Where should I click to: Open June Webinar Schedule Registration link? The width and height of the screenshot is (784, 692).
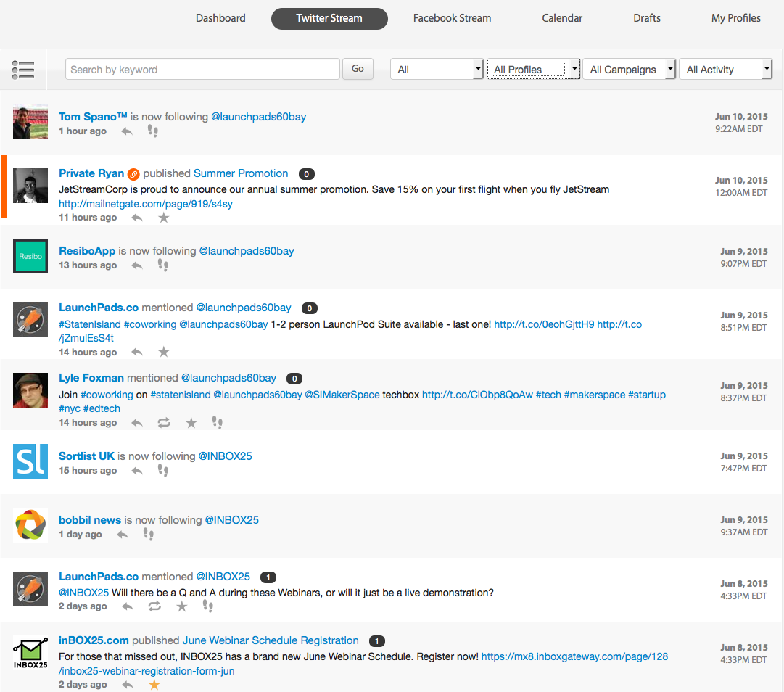[x=271, y=640]
